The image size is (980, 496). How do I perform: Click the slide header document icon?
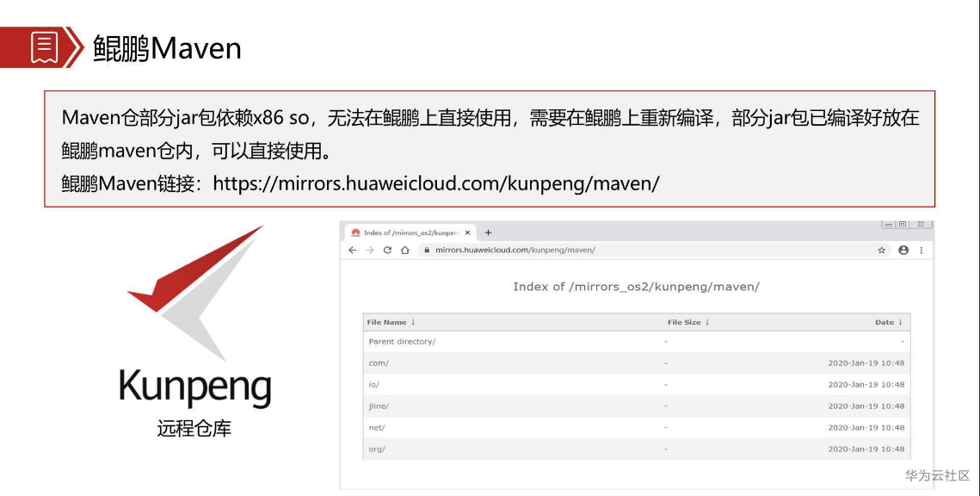[44, 48]
